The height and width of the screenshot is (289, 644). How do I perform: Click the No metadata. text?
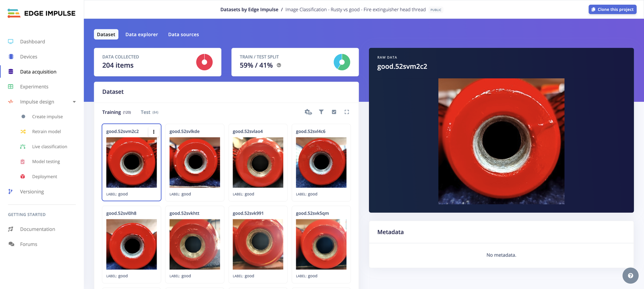coord(501,255)
